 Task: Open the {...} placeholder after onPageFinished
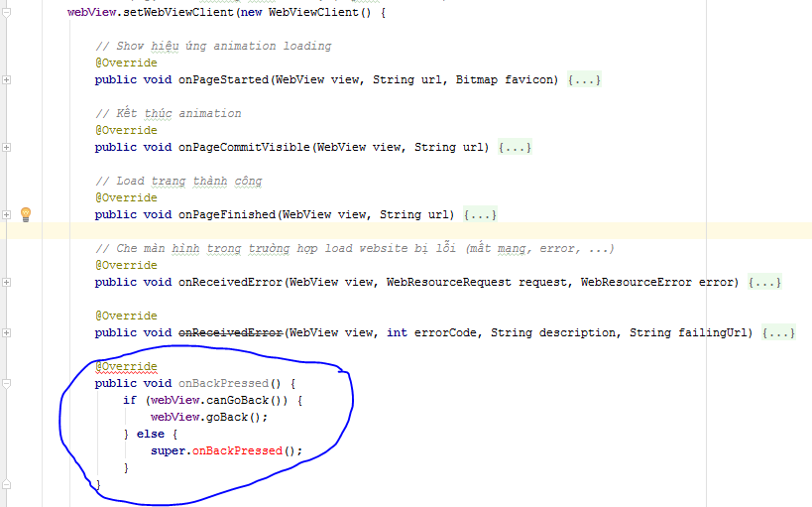click(480, 214)
